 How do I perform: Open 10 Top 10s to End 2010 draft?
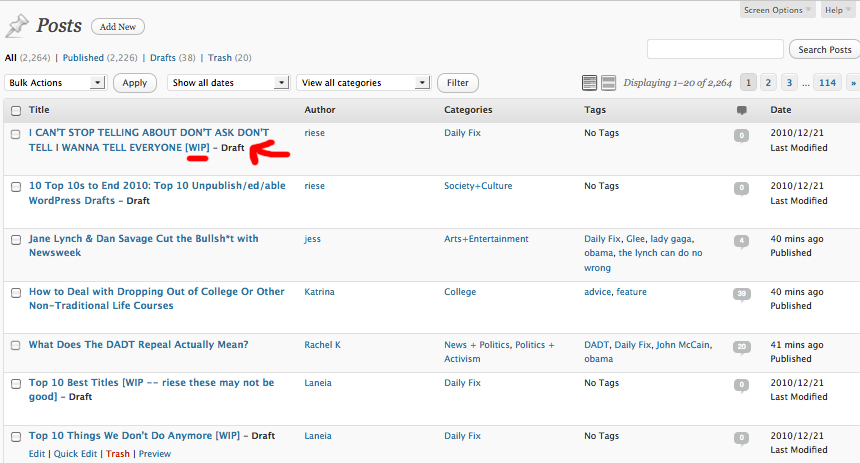pyautogui.click(x=157, y=193)
